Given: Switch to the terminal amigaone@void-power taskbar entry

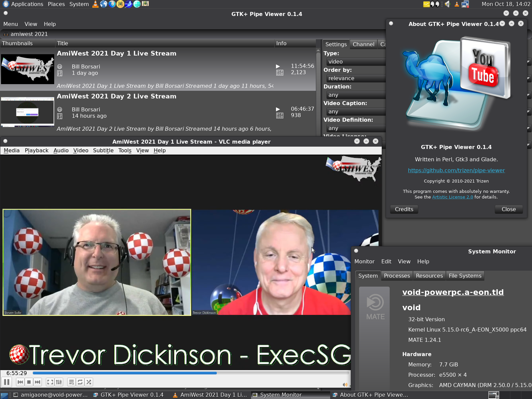Looking at the screenshot, I should click(51, 395).
